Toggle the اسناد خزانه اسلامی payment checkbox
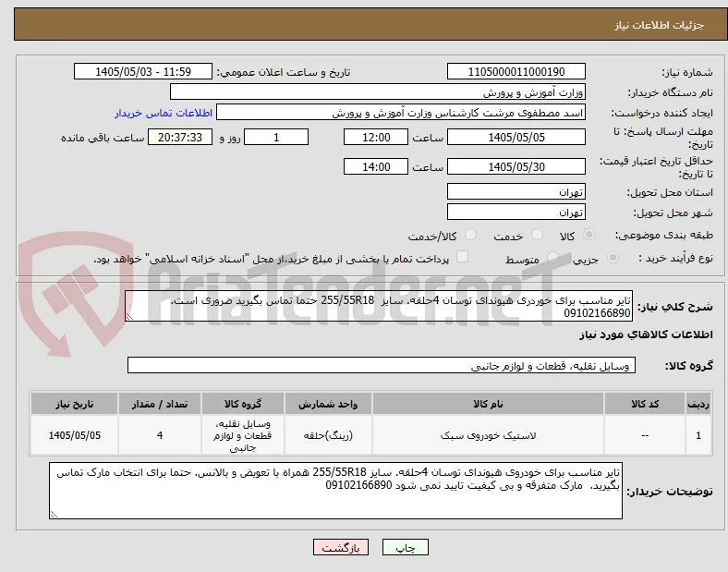This screenshot has height=572, width=728. tap(462, 257)
